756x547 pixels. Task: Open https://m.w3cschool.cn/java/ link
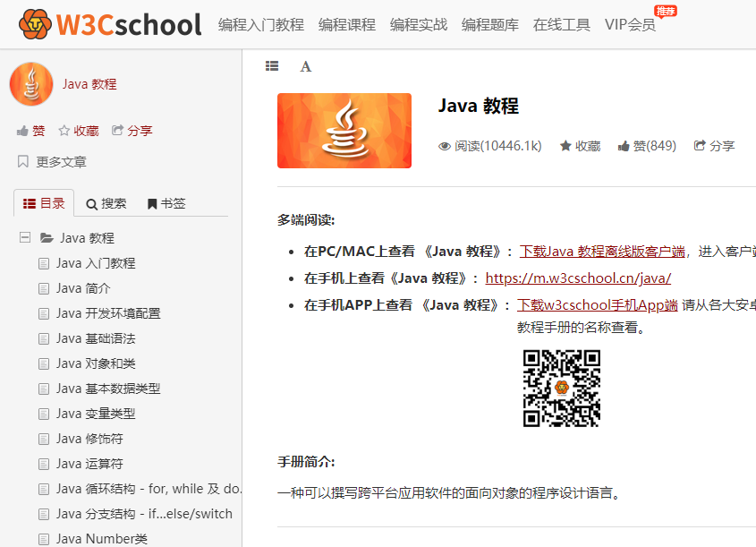pos(578,278)
